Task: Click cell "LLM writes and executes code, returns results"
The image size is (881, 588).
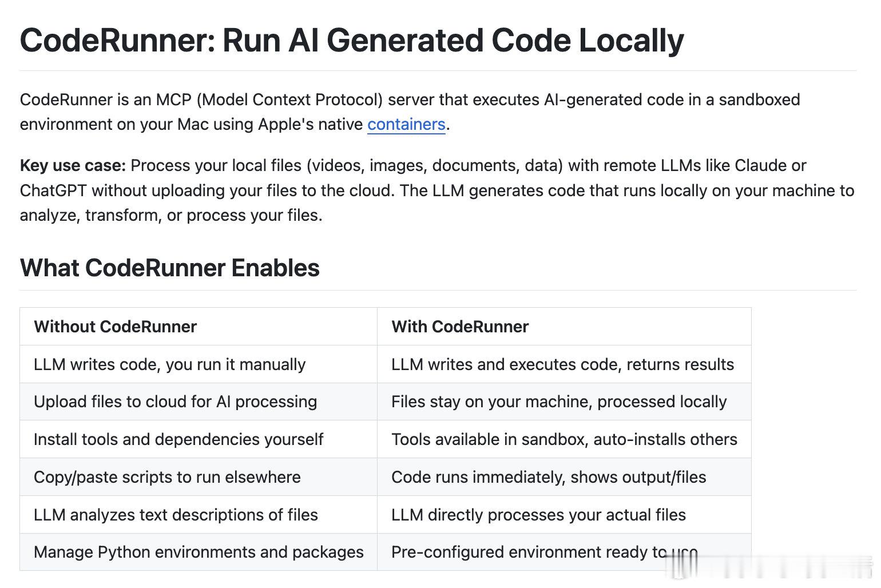Action: 564,364
